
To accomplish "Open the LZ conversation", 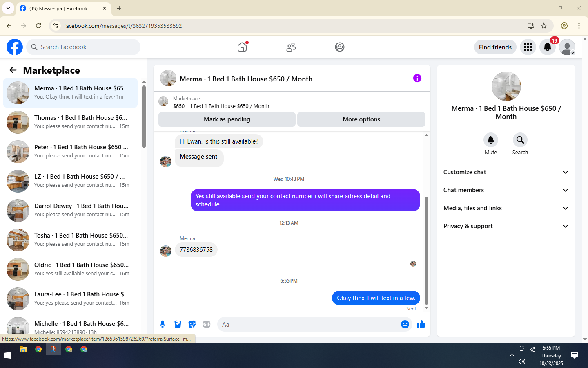I will click(x=70, y=181).
